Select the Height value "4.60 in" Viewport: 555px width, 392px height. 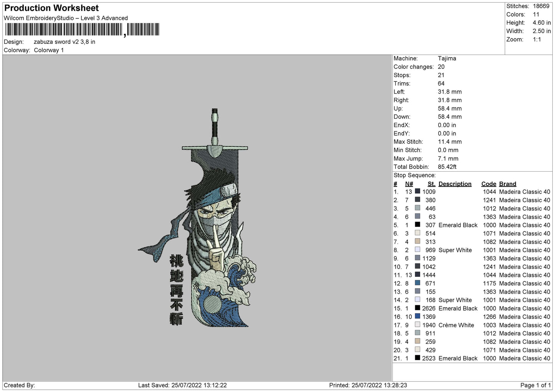click(542, 23)
